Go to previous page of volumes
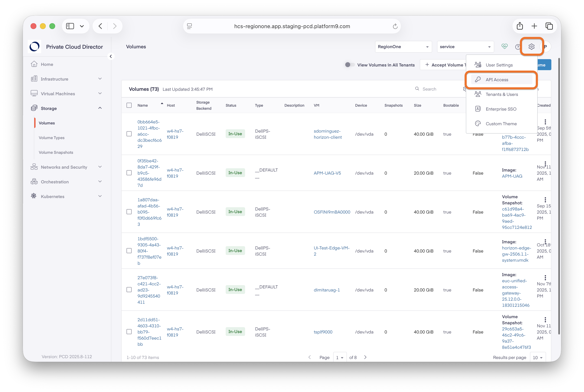 [310, 357]
